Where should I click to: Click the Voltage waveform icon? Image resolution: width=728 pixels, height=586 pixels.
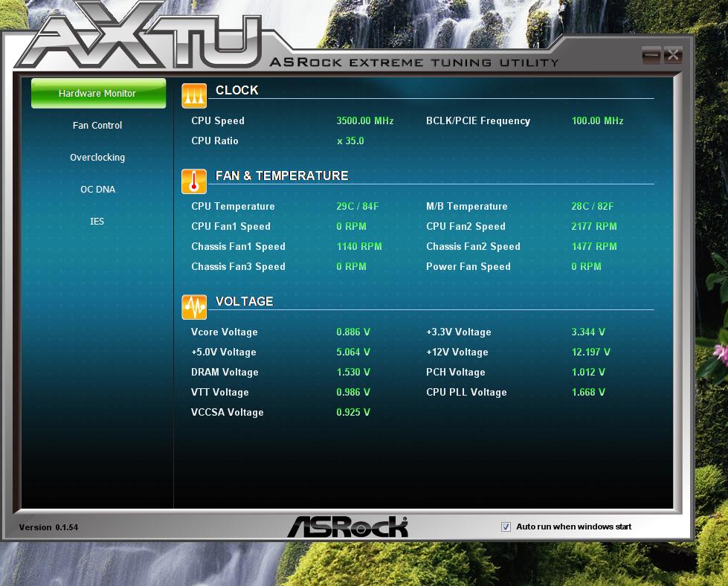(194, 307)
